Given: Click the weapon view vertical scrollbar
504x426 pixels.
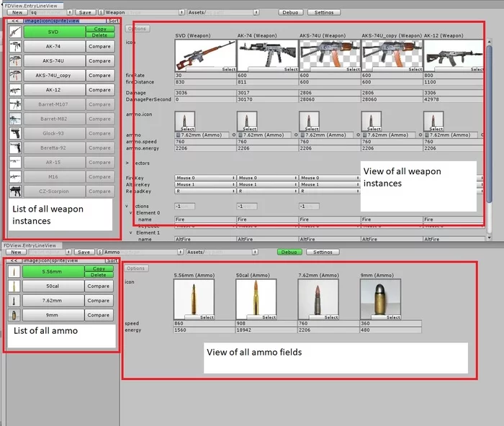Looking at the screenshot, I should coord(489,124).
